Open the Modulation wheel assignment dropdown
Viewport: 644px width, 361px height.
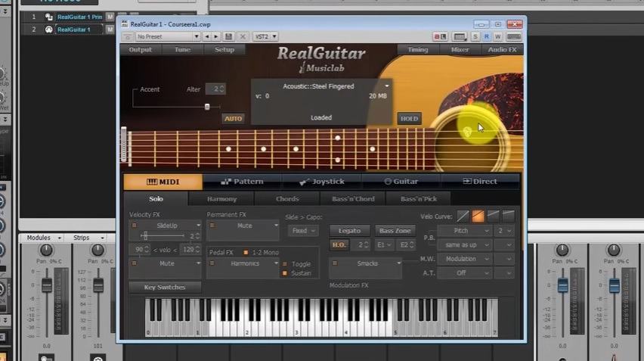tap(465, 259)
